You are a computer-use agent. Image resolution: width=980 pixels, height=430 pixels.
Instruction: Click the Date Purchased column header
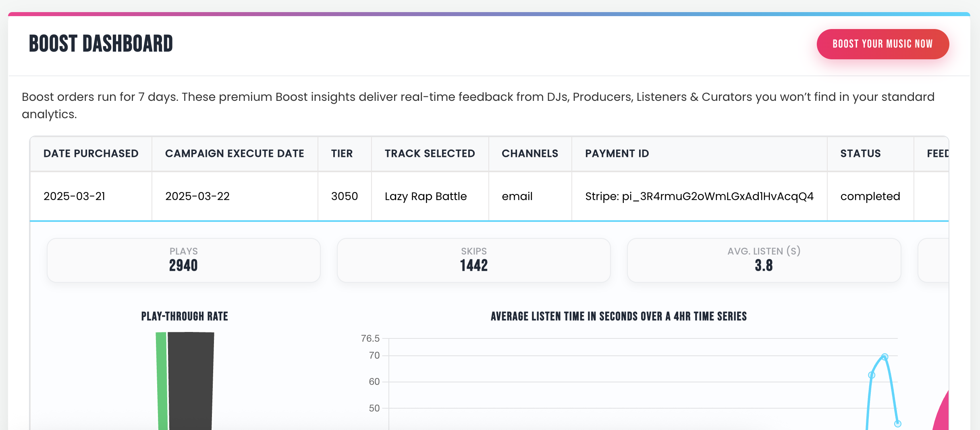91,153
